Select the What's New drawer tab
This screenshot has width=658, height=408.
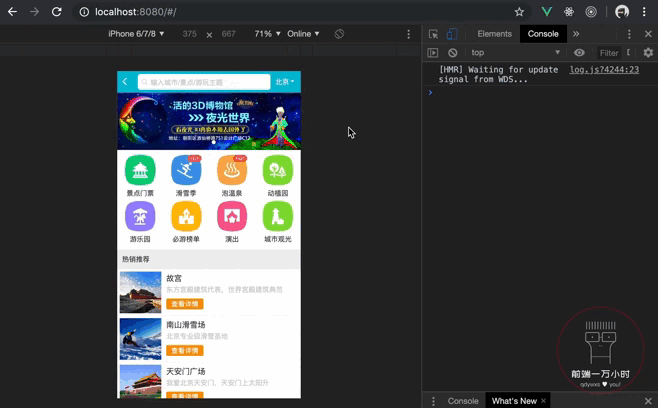pos(514,401)
